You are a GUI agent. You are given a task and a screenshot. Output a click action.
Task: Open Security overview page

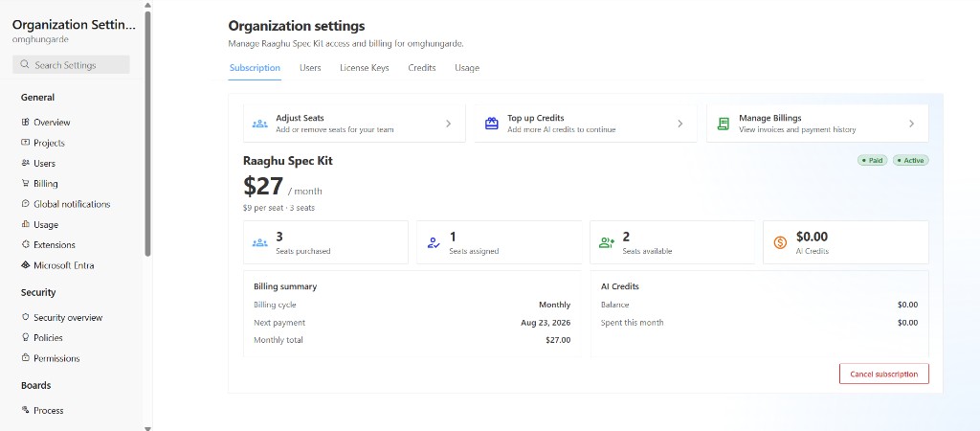pyautogui.click(x=68, y=317)
